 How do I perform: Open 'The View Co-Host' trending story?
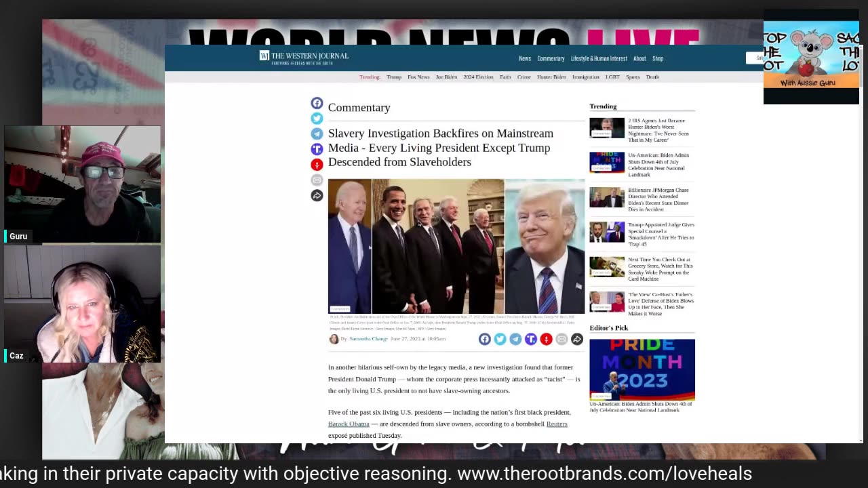click(x=660, y=304)
